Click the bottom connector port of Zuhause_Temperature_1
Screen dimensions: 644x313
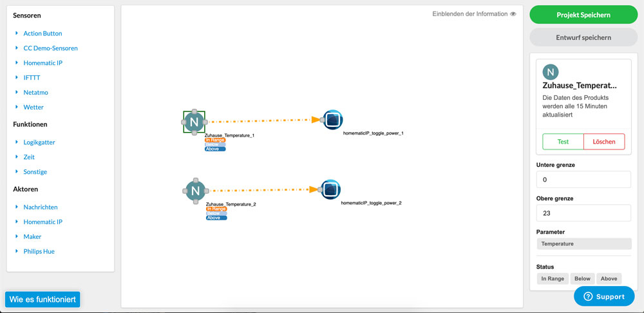tap(194, 132)
